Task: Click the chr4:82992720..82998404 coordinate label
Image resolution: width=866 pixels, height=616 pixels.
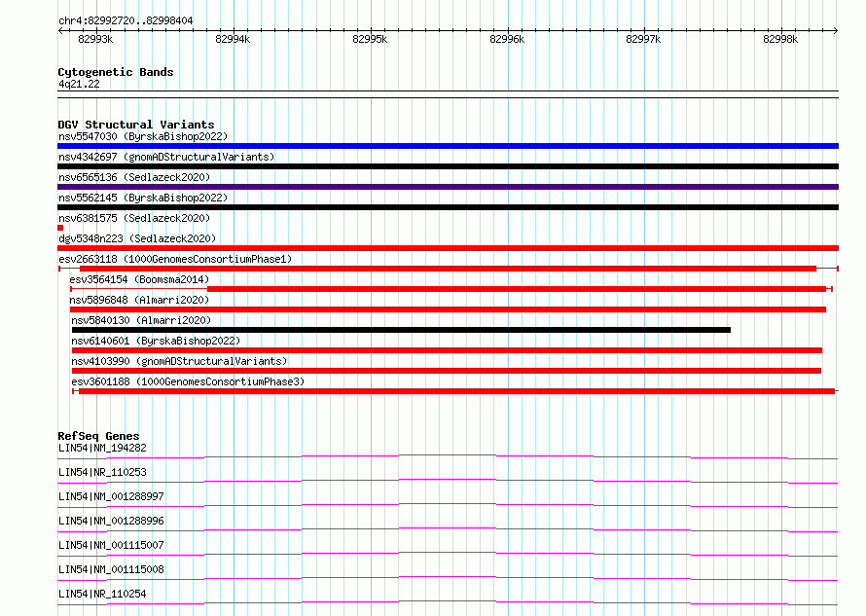Action: click(x=126, y=20)
